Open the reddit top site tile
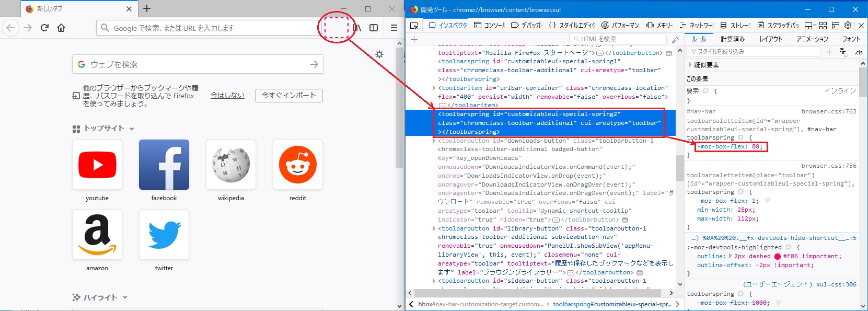 [298, 165]
